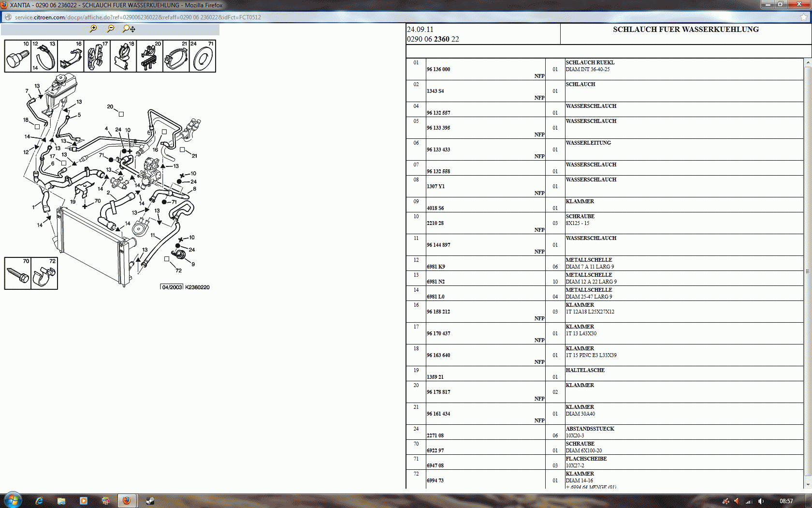Select part number 6981 L0
The image size is (812, 508).
point(435,297)
